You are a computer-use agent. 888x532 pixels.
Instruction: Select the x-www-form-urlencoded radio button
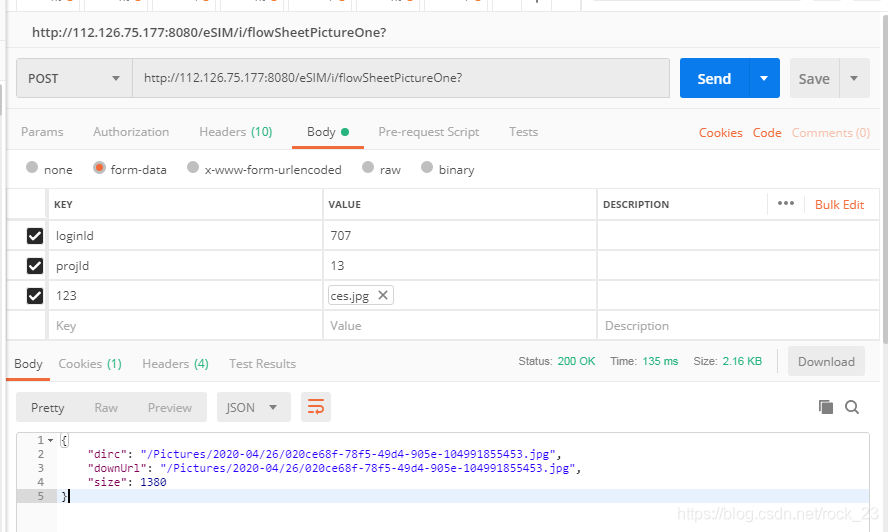coord(193,168)
